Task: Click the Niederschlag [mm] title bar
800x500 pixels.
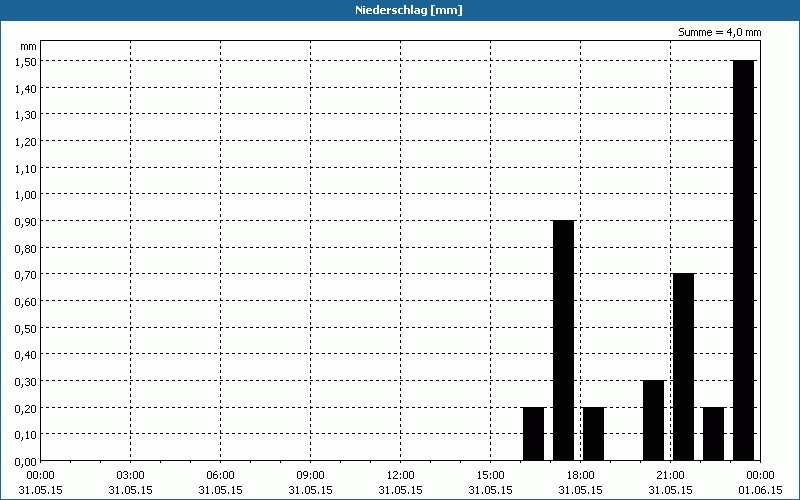Action: pos(400,10)
